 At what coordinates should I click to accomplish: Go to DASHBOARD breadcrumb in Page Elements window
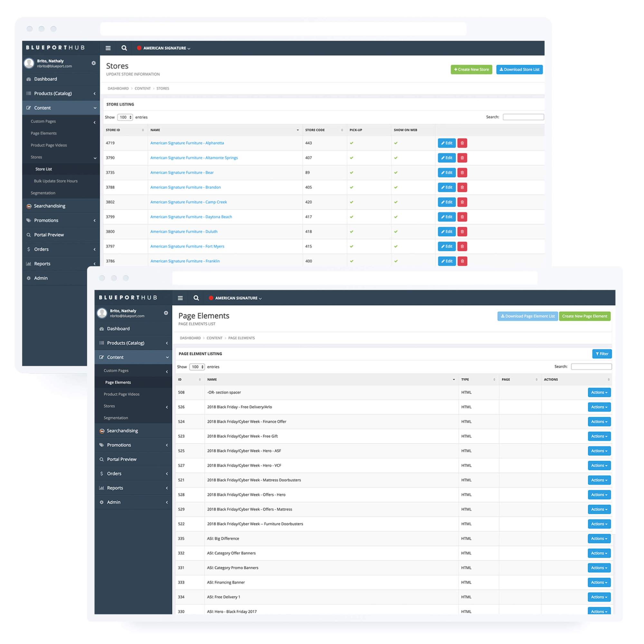point(190,338)
